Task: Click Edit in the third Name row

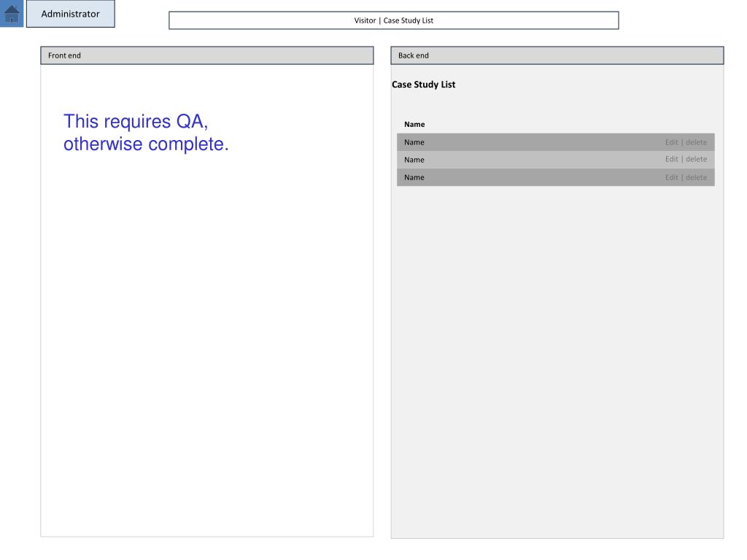Action: click(x=671, y=178)
